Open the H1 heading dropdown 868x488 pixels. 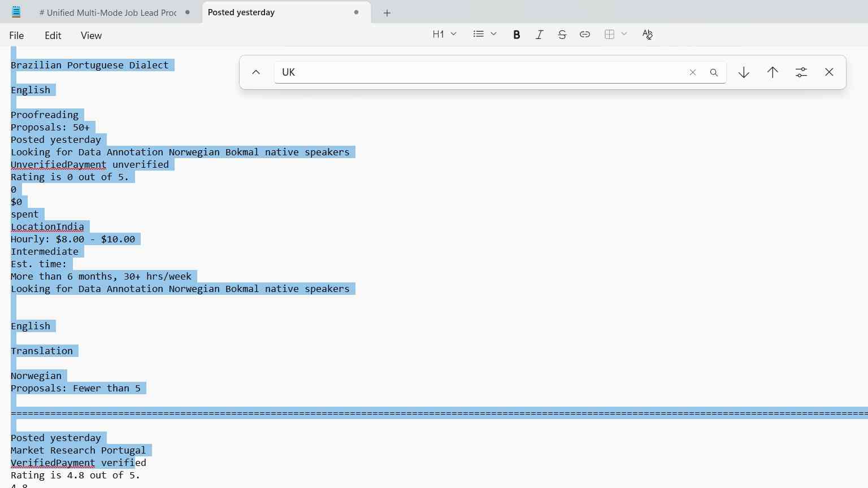coord(444,34)
